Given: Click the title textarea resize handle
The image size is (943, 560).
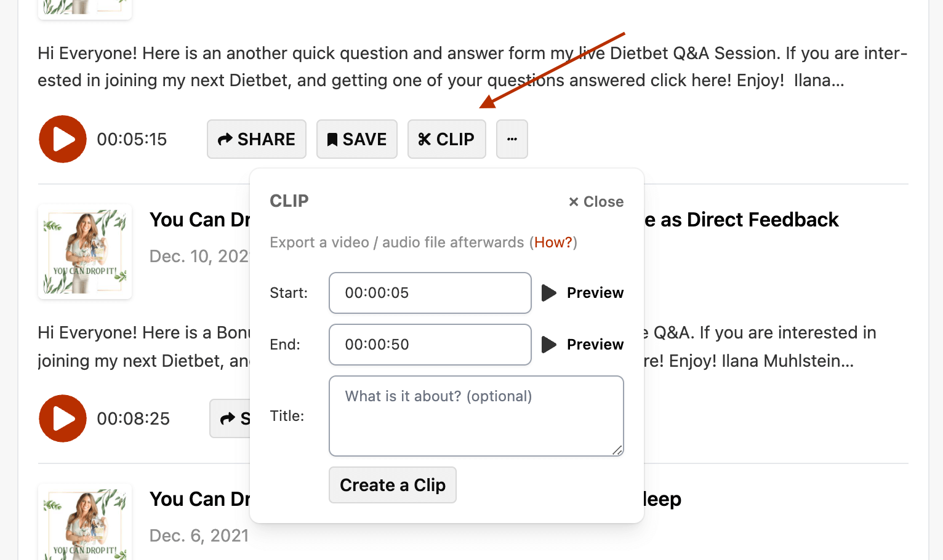Looking at the screenshot, I should coord(617,450).
